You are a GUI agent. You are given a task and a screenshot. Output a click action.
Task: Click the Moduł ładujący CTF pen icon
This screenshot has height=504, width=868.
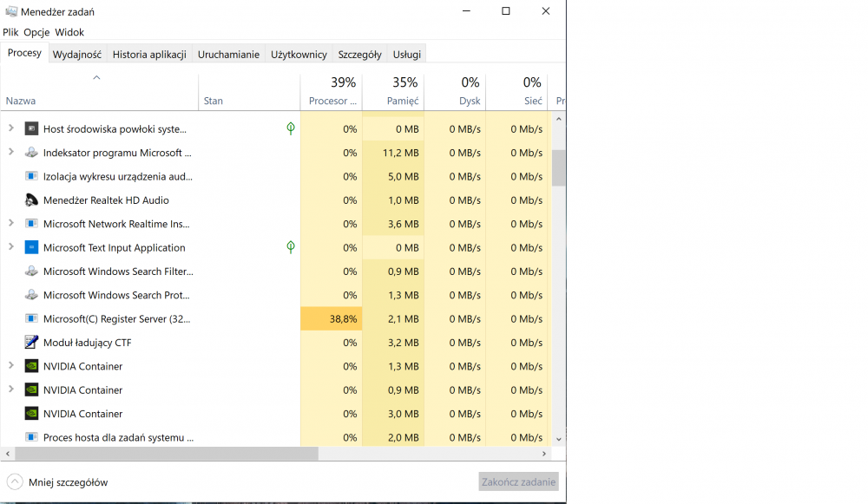[x=31, y=343]
